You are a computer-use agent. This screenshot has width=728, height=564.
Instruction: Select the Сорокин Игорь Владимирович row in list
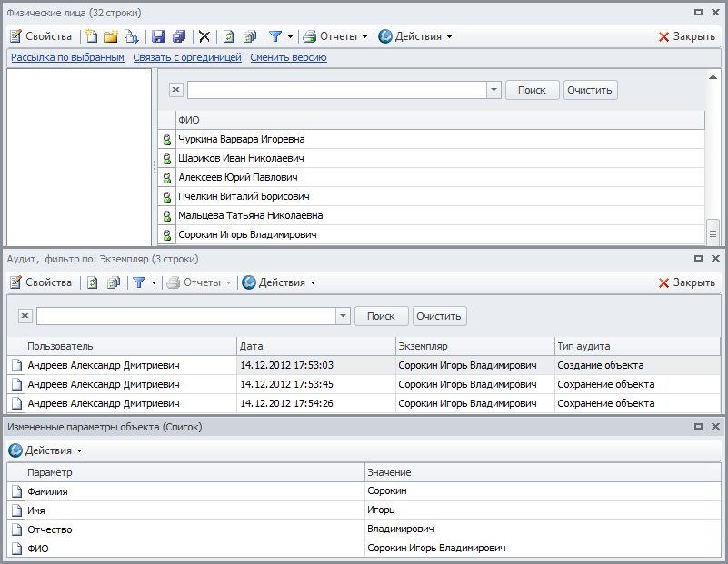tap(247, 234)
